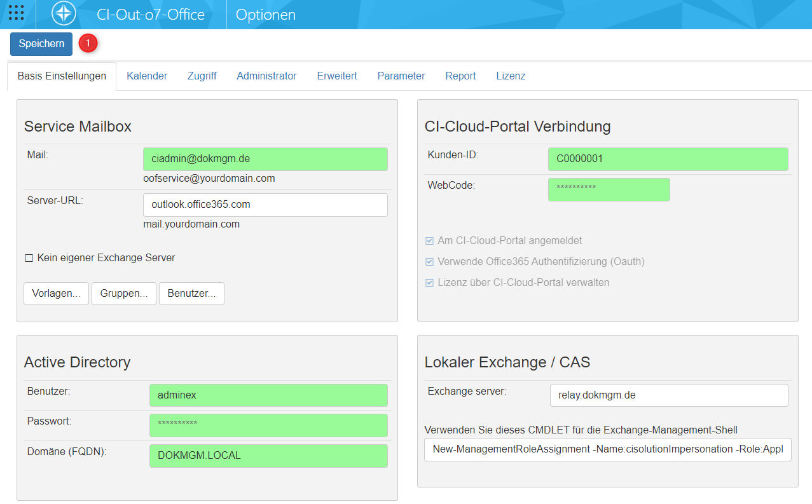The width and height of the screenshot is (812, 504).
Task: Switch to the Administrator tab
Action: click(266, 76)
